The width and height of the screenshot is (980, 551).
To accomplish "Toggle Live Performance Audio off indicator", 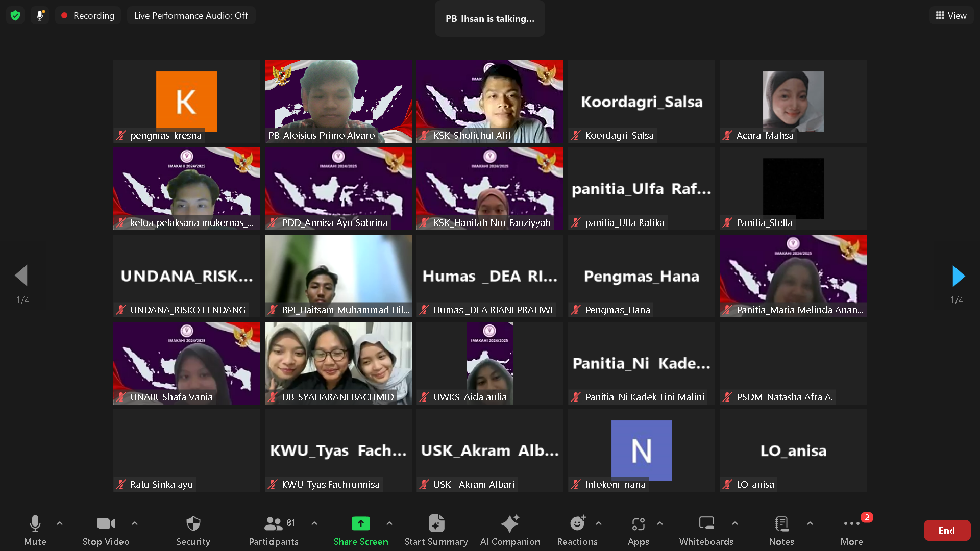I will (x=191, y=16).
